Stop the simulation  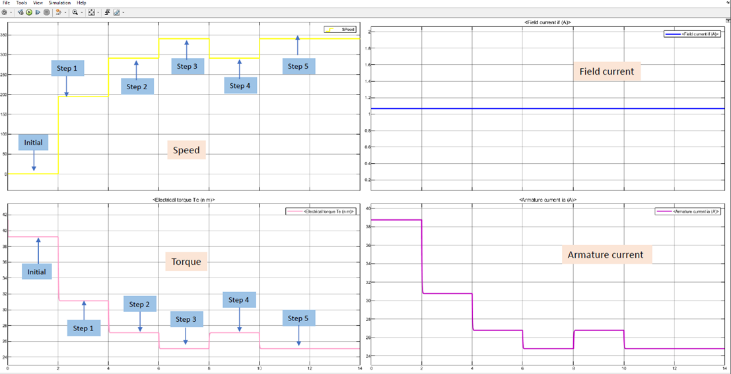click(x=47, y=12)
